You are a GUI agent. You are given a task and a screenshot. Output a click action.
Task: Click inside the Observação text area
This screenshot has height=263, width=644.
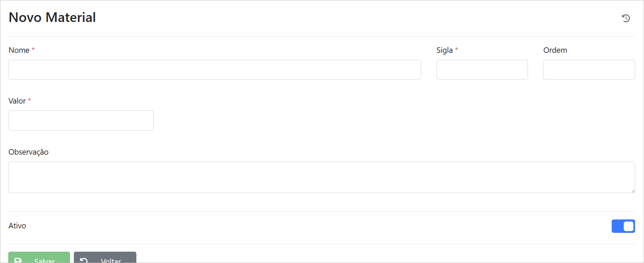321,177
